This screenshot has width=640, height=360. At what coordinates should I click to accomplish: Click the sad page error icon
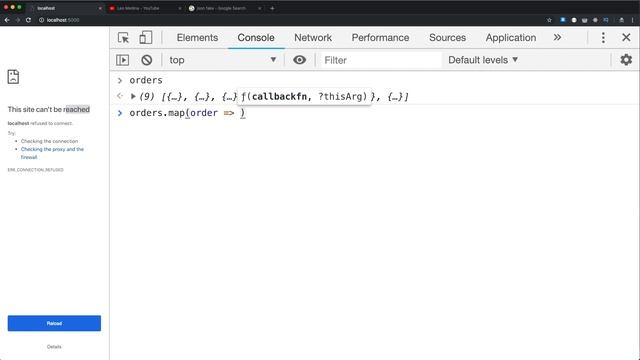[x=13, y=76]
